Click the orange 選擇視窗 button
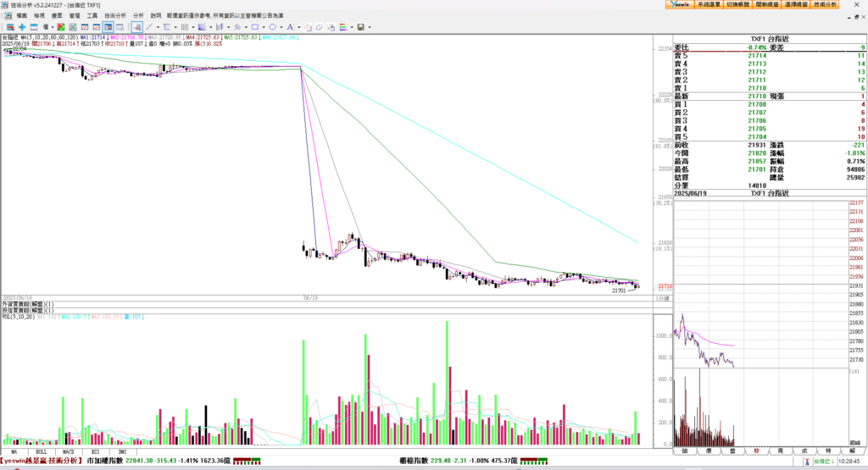 click(796, 4)
